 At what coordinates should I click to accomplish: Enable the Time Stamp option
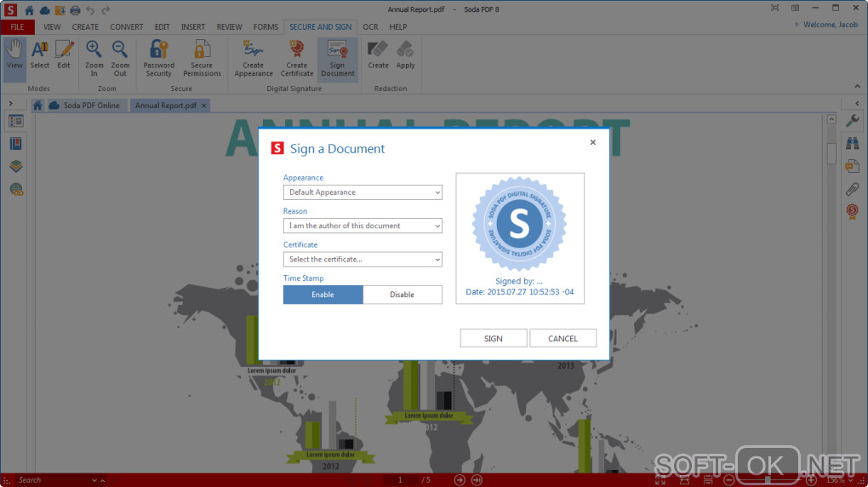click(323, 295)
